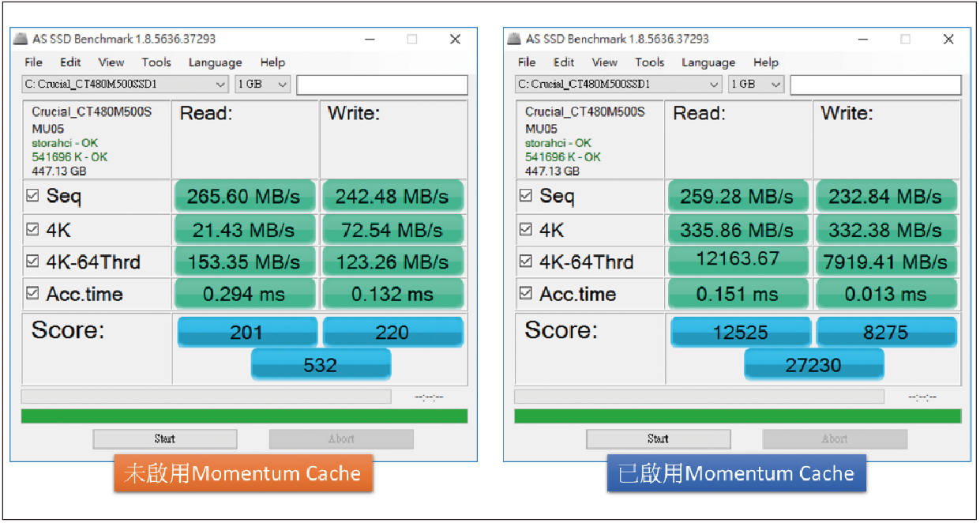Click the total score 27230
This screenshot has height=523, width=980.
click(814, 364)
